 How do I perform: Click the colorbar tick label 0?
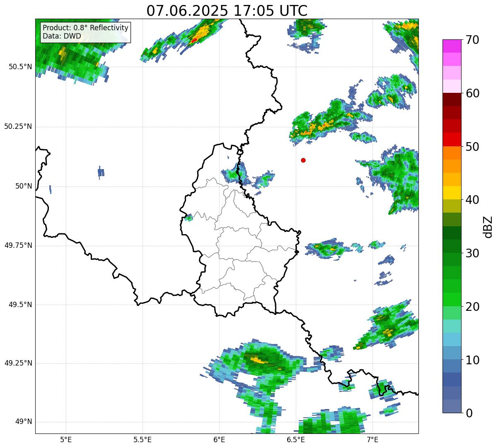point(469,413)
